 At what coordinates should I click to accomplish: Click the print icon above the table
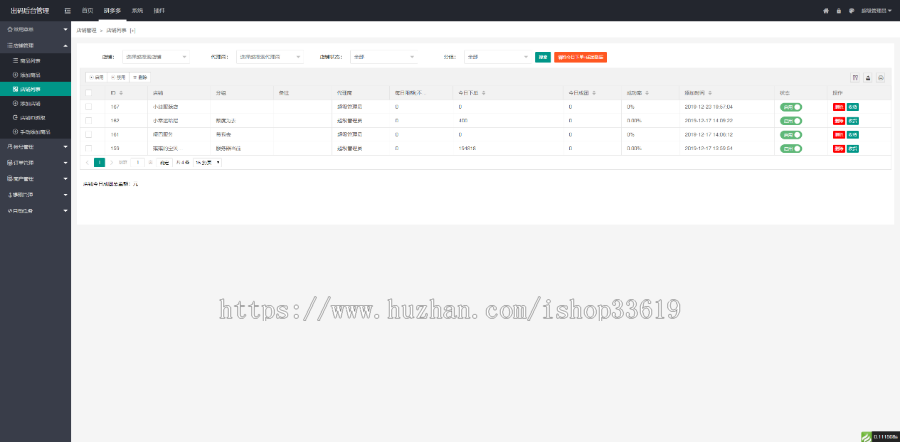(880, 77)
